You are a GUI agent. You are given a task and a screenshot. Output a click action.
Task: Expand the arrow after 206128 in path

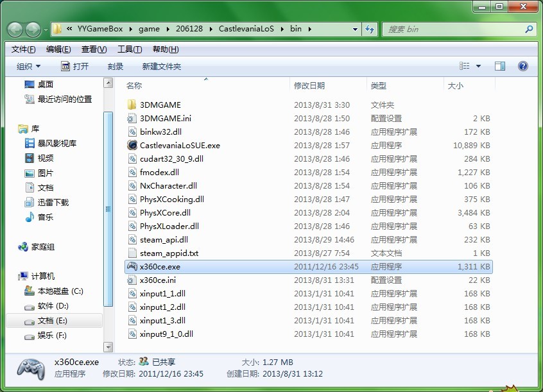(x=211, y=29)
